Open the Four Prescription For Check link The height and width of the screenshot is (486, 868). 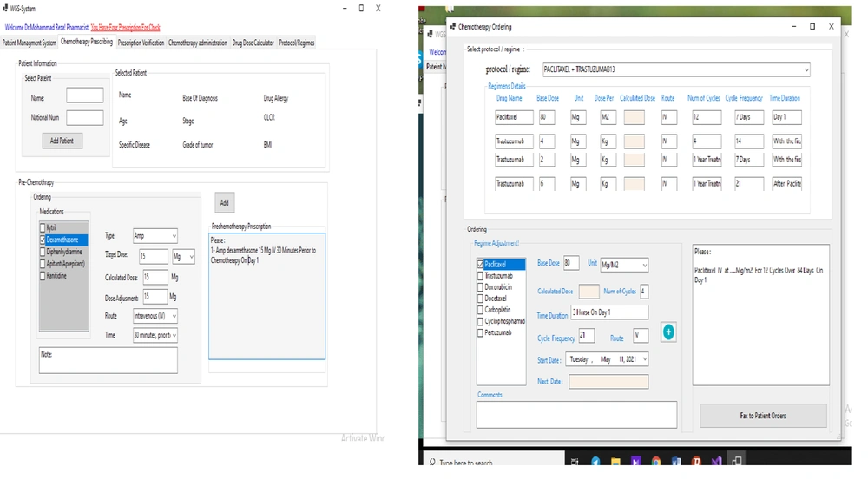tap(126, 27)
